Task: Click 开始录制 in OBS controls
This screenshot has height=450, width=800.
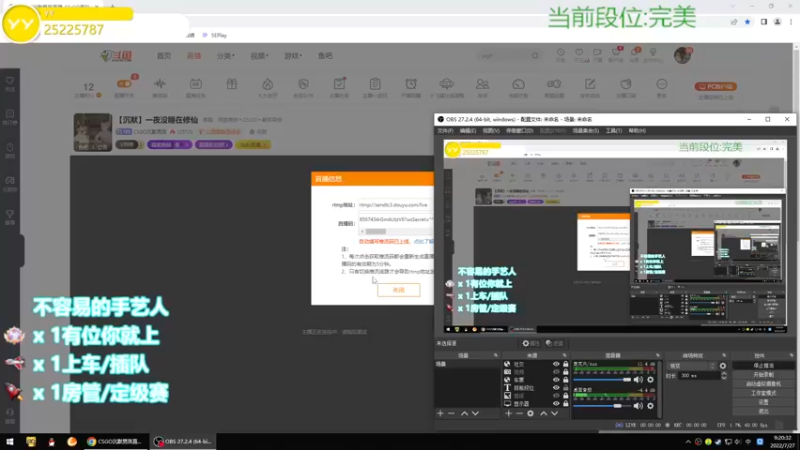Action: 763,375
